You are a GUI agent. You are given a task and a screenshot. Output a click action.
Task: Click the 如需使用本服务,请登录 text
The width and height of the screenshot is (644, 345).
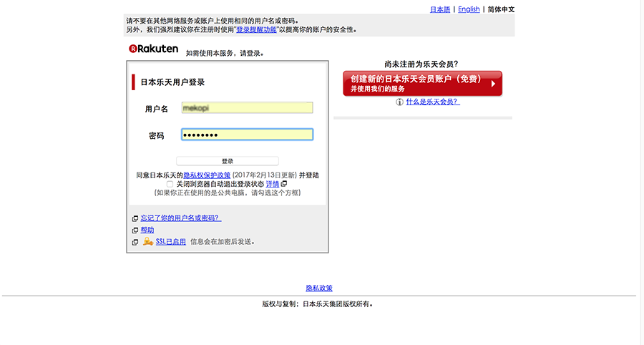click(224, 54)
